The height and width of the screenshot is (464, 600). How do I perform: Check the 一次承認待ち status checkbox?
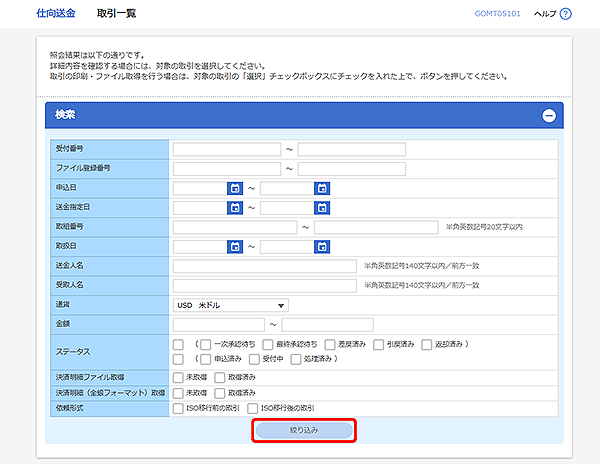206,345
